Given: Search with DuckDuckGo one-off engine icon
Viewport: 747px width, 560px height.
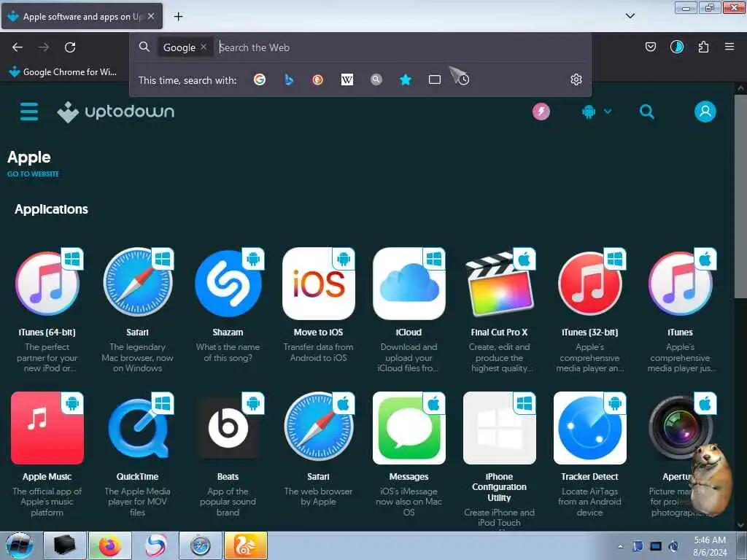Looking at the screenshot, I should [318, 79].
